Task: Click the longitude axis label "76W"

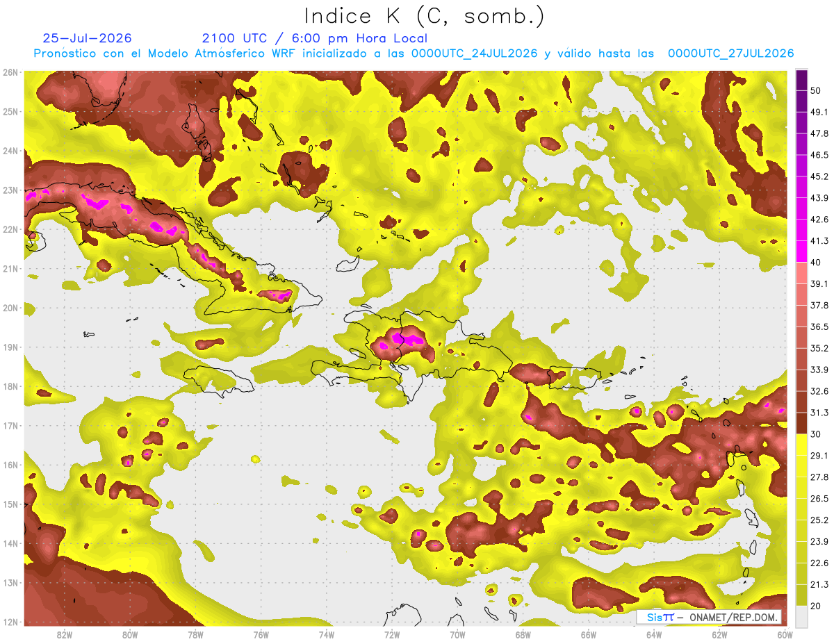Action: tap(261, 634)
